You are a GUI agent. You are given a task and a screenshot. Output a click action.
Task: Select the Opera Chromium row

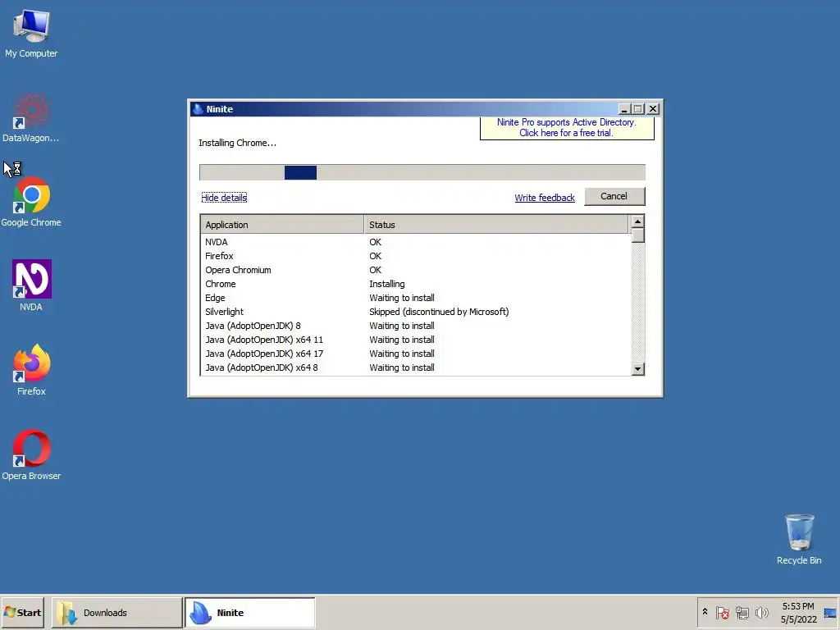(416, 270)
